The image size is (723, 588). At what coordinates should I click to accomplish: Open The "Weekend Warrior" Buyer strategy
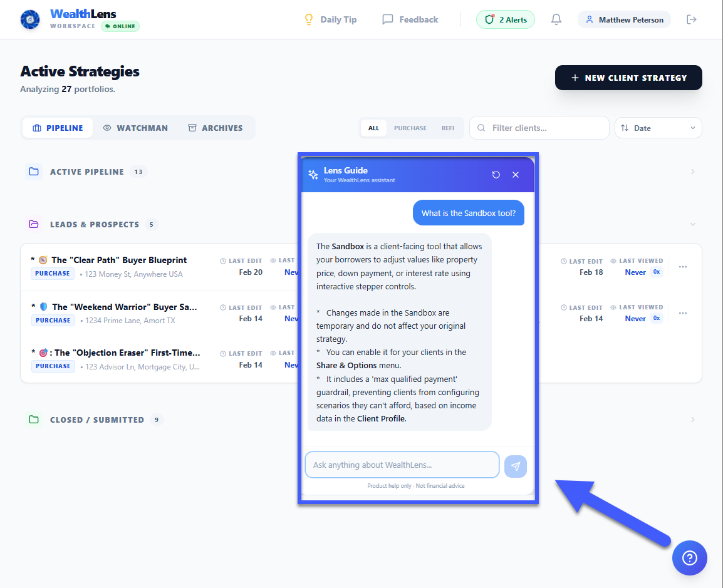(x=125, y=307)
